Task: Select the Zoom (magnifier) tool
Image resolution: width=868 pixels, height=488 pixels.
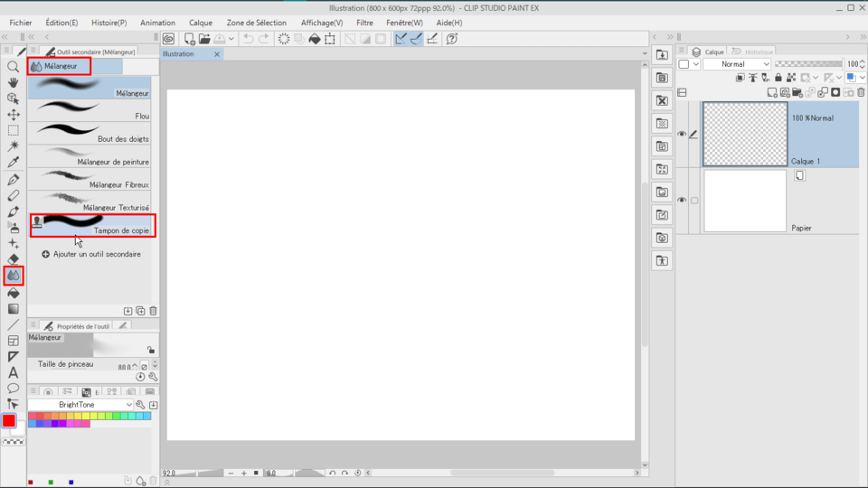Action: [13, 67]
